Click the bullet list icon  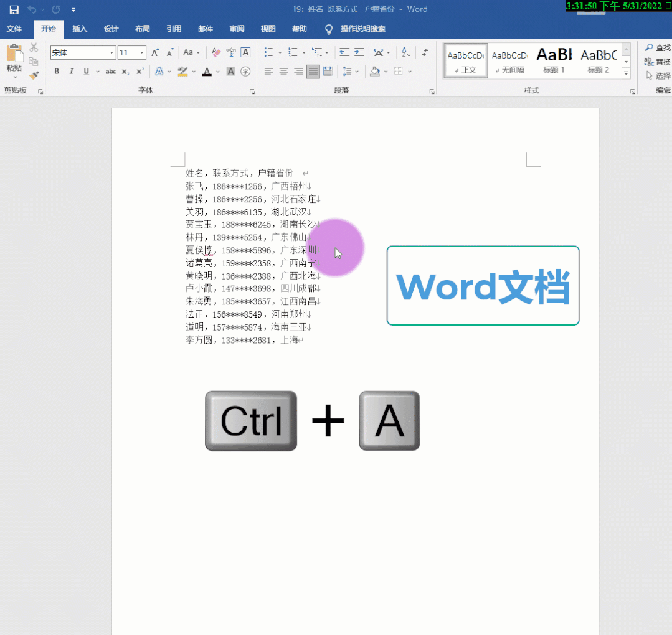click(268, 52)
